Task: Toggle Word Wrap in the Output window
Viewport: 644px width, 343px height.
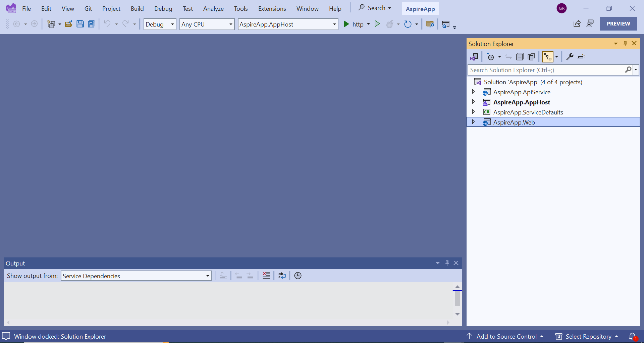Action: pyautogui.click(x=282, y=276)
